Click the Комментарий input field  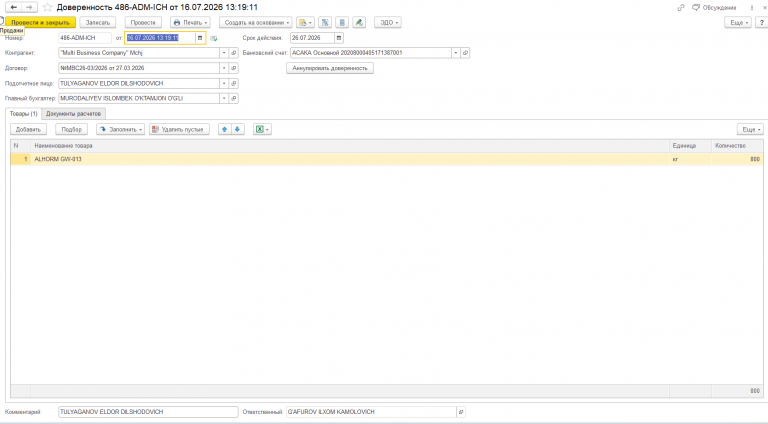pyautogui.click(x=148, y=412)
